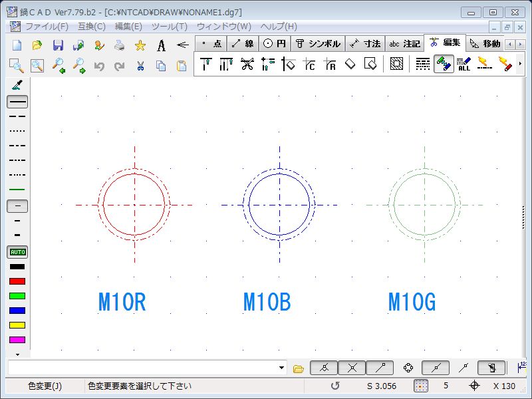The image size is (532, 399).
Task: Toggle the circle center snap button
Action: tap(408, 368)
